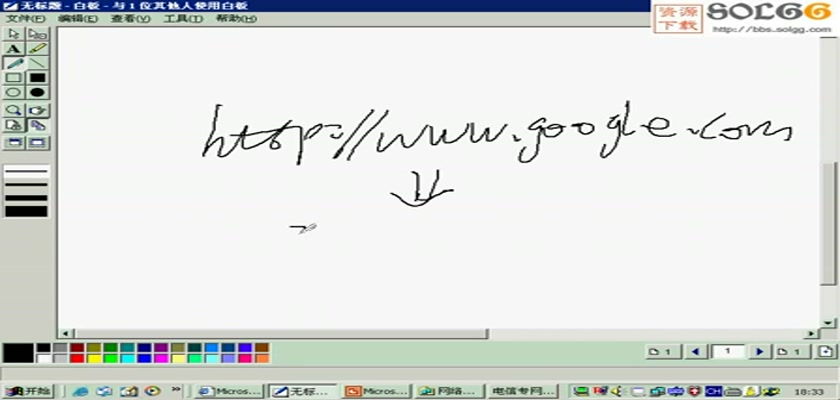Toggle the Remote Pointer hand tool
Viewport: 840px width, 400px height.
(x=38, y=110)
